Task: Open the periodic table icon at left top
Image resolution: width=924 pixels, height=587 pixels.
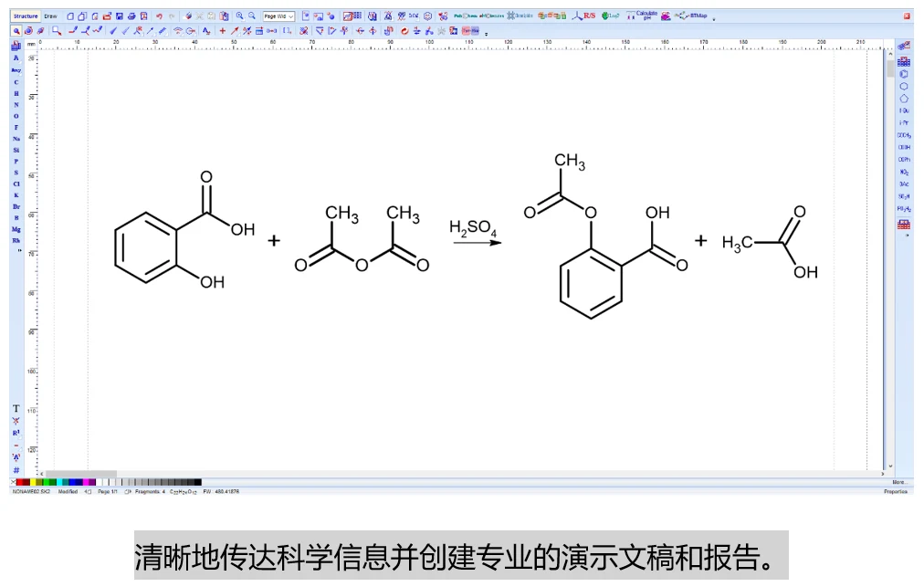Action: tap(16, 46)
